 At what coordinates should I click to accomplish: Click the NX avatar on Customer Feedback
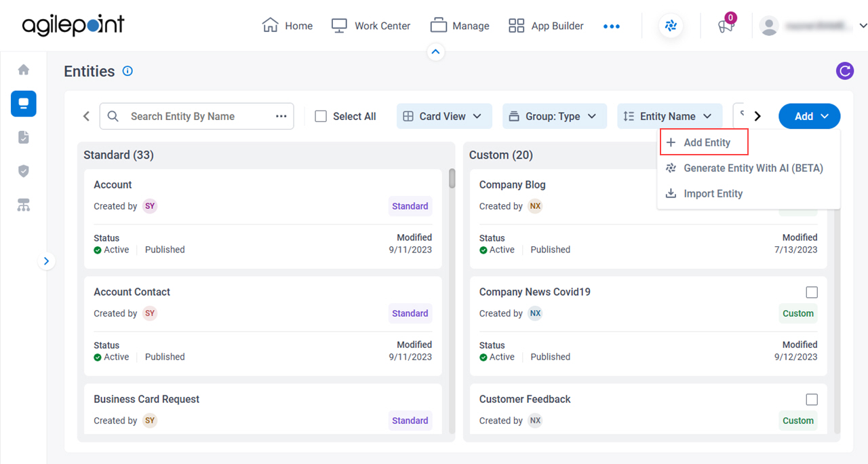coord(536,421)
